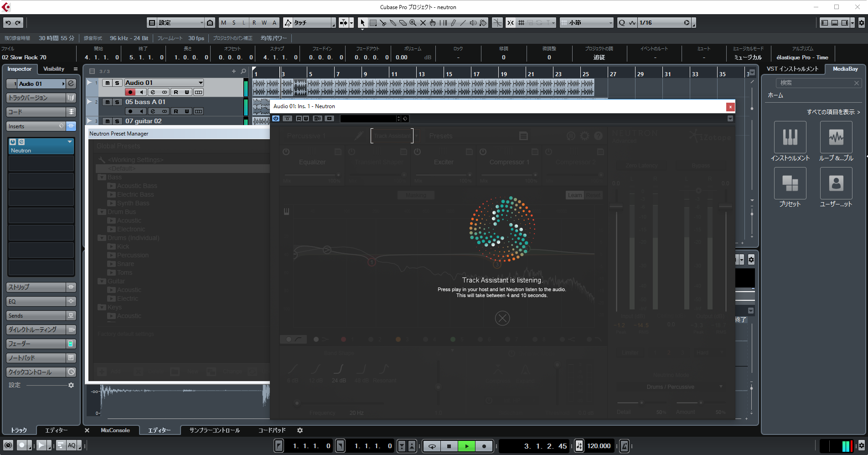Screen dimensions: 868x455
Task: Expand the トラックバージョン inspector section
Action: coord(36,98)
